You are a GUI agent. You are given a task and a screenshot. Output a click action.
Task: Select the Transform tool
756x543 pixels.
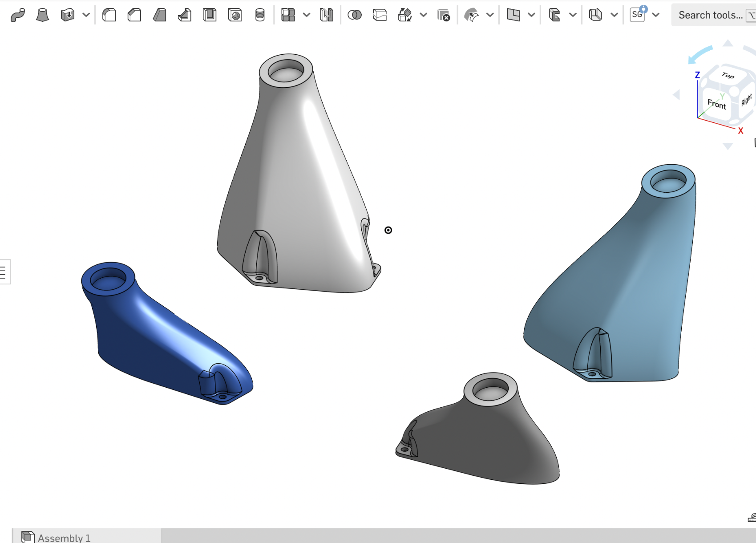(x=404, y=15)
